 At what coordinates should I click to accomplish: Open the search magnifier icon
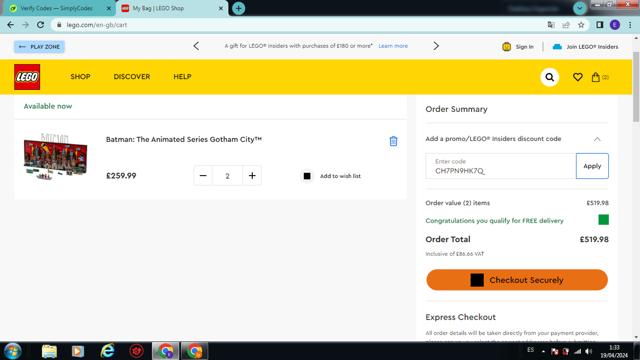tap(549, 77)
